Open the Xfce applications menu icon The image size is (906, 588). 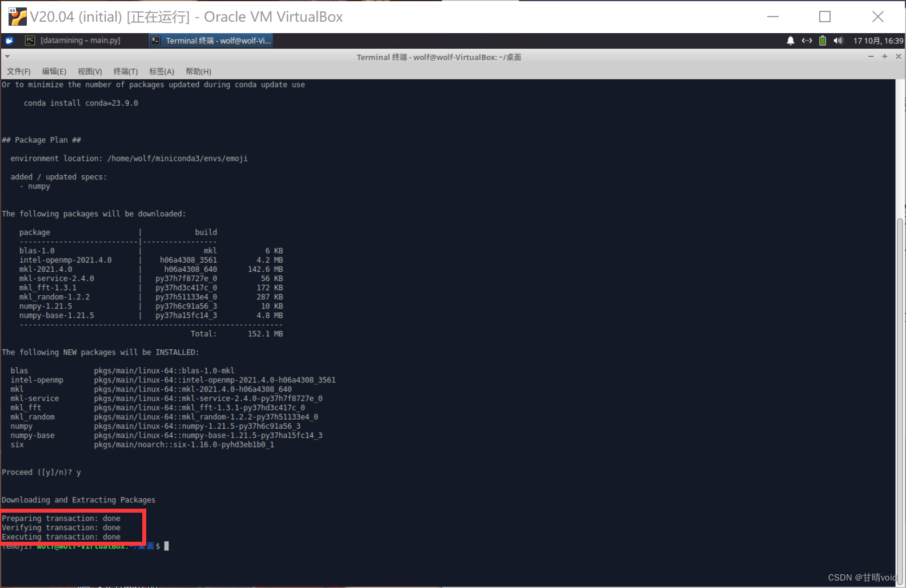[x=9, y=41]
